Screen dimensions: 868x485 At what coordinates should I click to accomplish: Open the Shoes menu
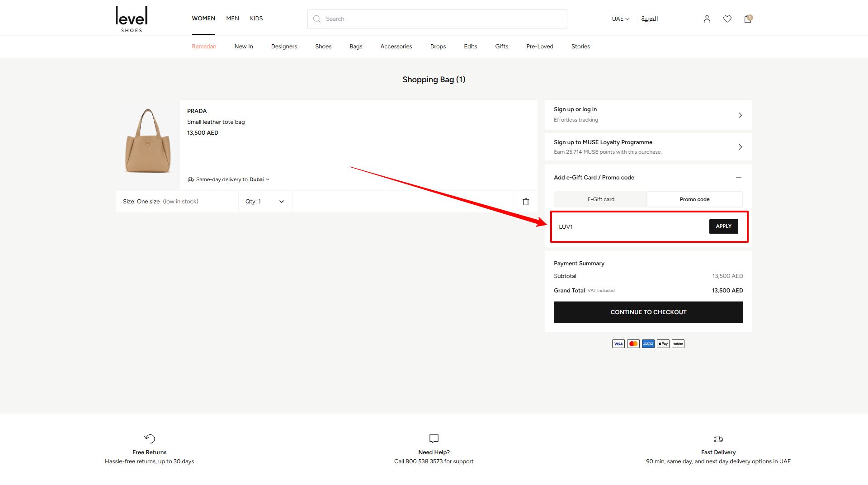click(323, 47)
